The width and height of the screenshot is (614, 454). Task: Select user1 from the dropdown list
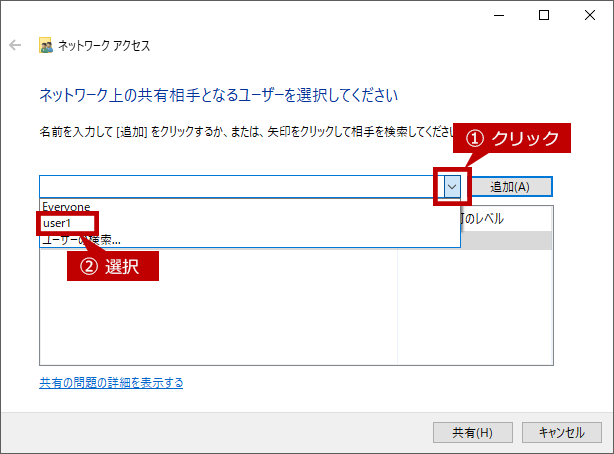point(250,223)
